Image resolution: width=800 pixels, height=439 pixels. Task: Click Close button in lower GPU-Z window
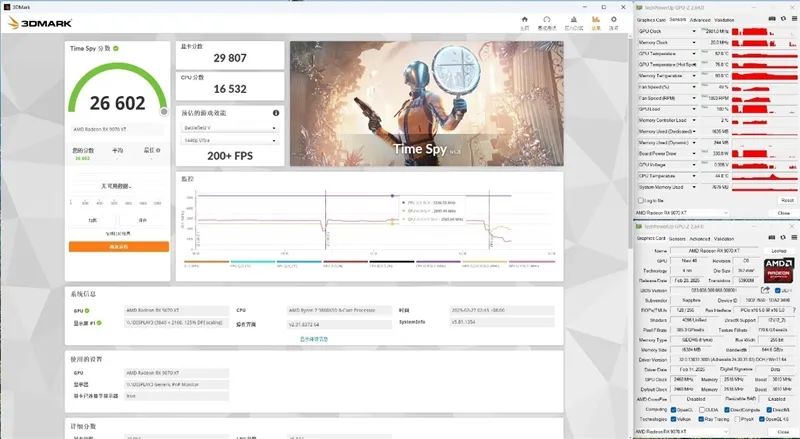click(x=784, y=432)
